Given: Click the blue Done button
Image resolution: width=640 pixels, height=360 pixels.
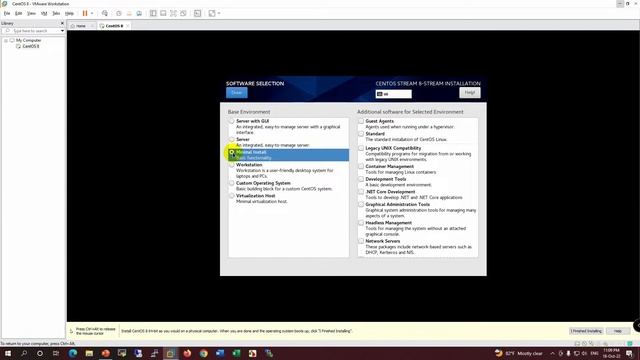Looking at the screenshot, I should (237, 93).
